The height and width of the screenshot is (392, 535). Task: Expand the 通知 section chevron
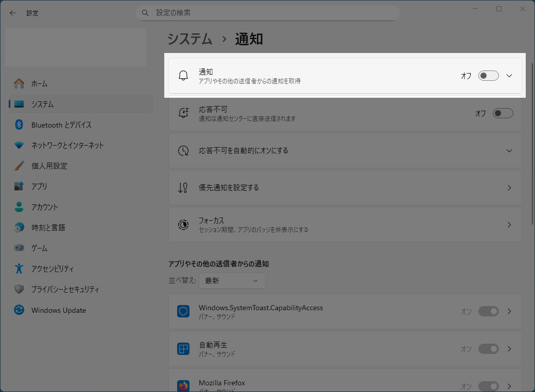click(x=509, y=76)
